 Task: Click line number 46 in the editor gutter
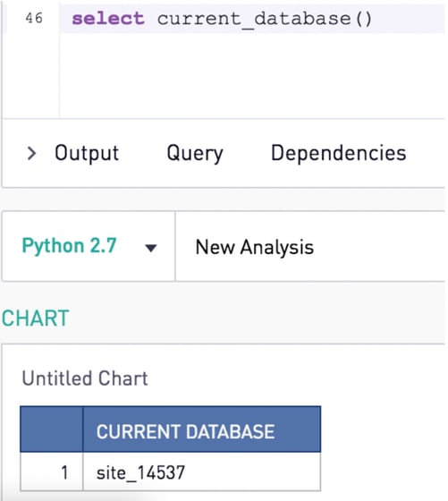[34, 18]
